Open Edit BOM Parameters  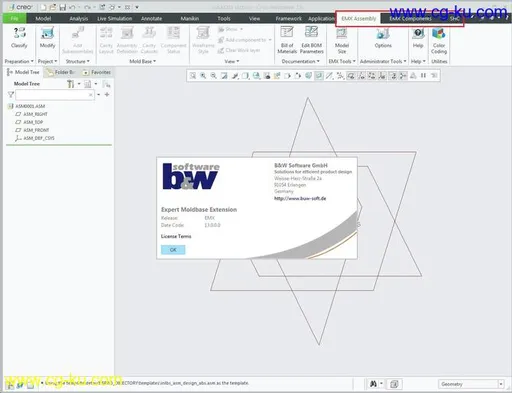click(x=311, y=40)
